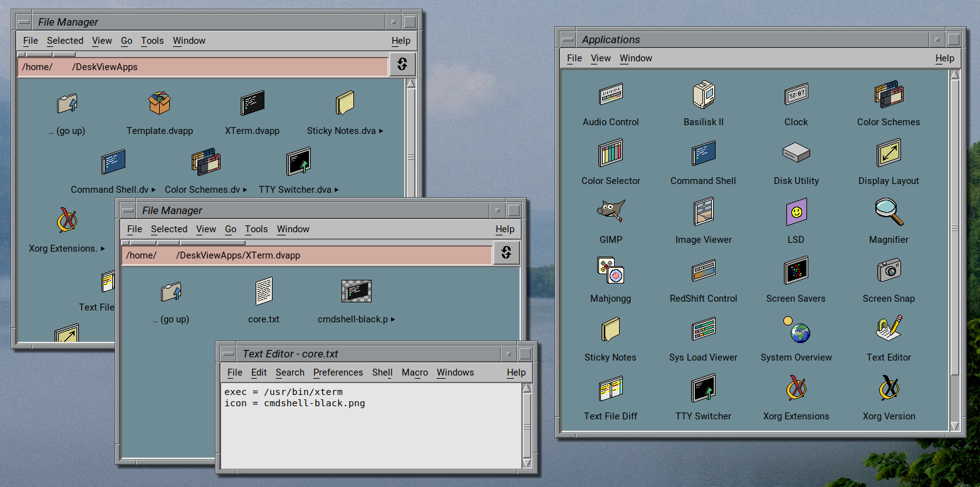This screenshot has width=980, height=487.
Task: Open the Magnifier application
Action: click(x=889, y=213)
